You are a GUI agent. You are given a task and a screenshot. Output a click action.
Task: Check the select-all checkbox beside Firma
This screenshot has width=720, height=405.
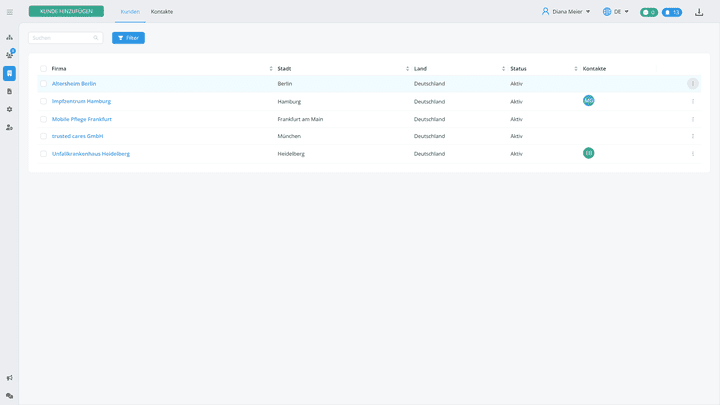[43, 69]
